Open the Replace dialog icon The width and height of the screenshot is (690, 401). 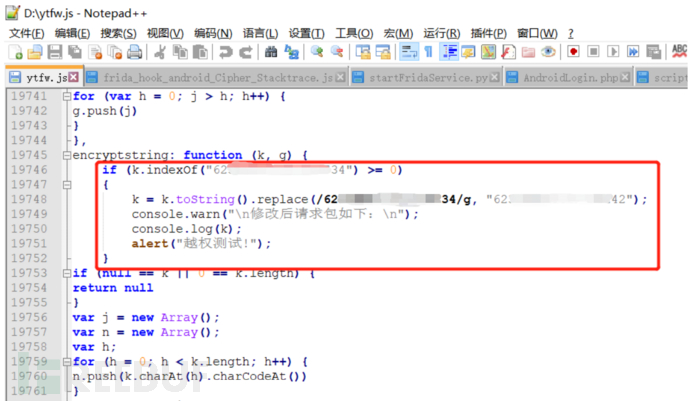[x=291, y=52]
